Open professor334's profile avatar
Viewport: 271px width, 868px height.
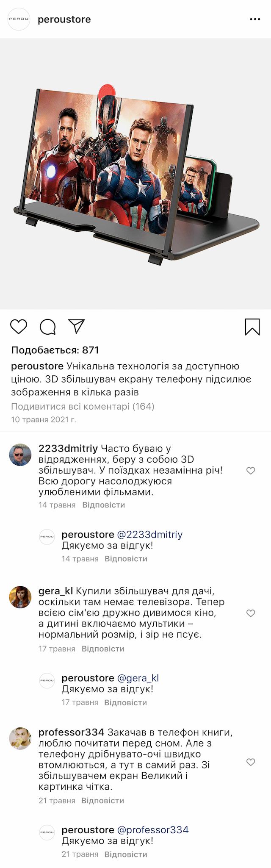point(20,739)
